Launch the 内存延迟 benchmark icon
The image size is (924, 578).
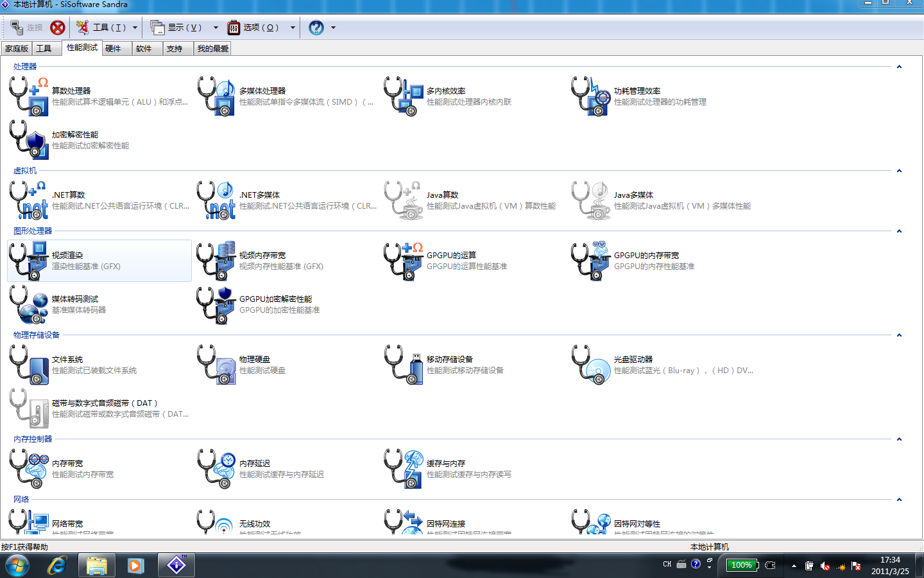click(217, 469)
